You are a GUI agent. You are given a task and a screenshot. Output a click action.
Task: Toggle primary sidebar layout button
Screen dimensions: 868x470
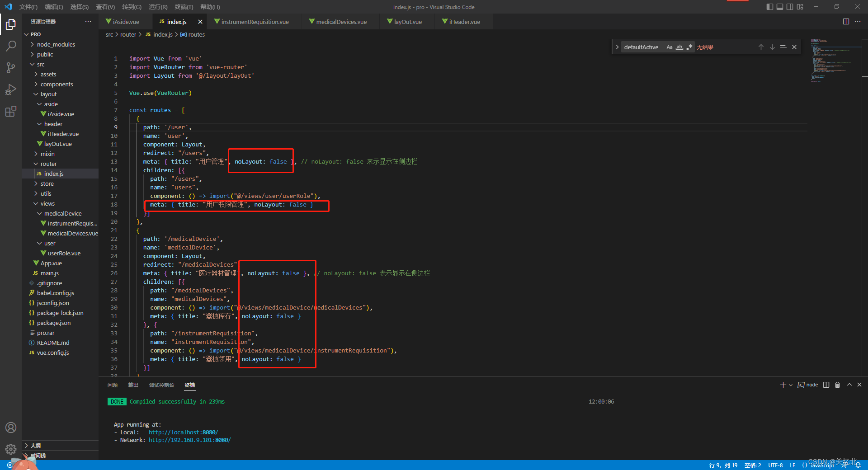coord(770,7)
